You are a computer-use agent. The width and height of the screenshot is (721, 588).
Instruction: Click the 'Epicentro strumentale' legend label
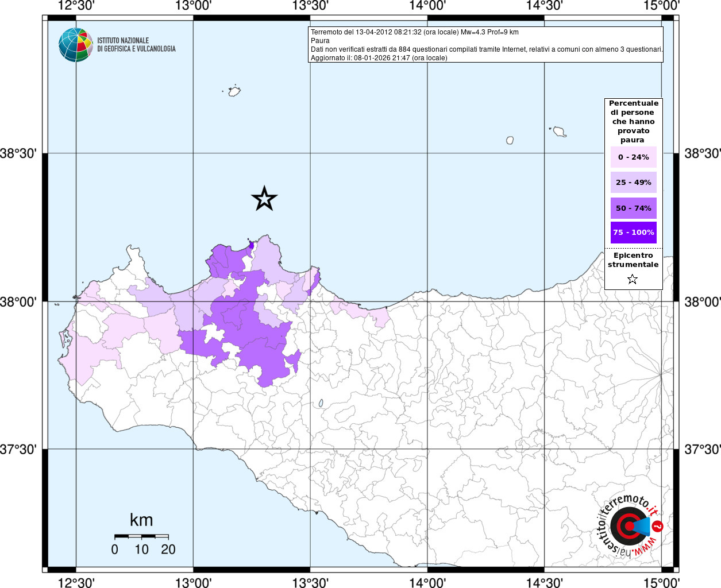coord(633,260)
